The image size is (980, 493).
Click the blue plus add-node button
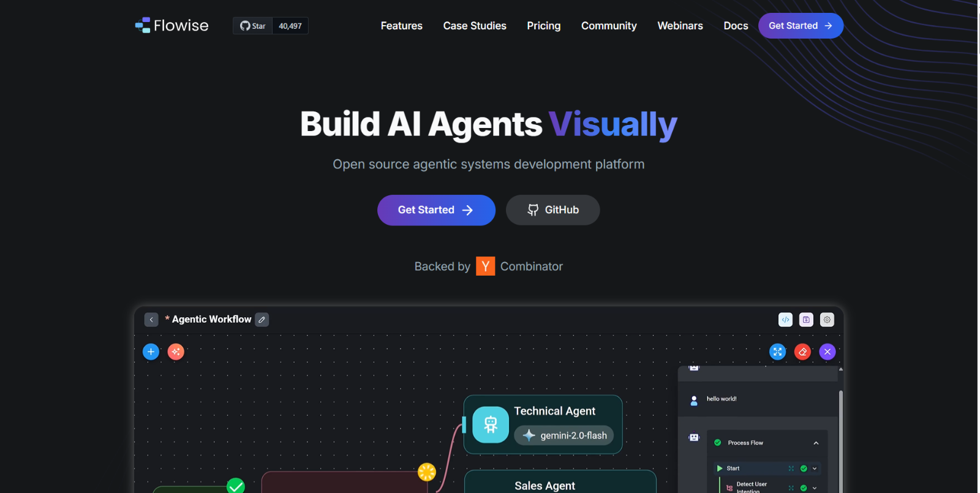(x=151, y=352)
